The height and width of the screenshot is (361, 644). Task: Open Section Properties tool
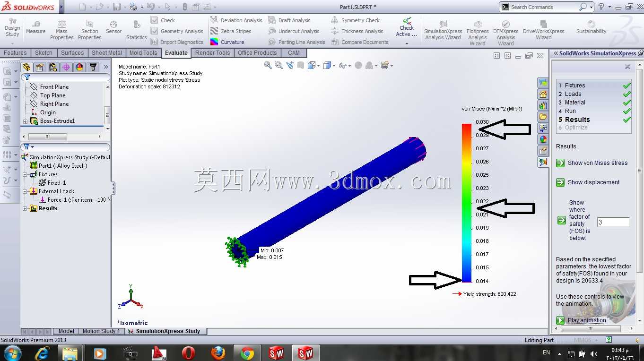coord(90,30)
